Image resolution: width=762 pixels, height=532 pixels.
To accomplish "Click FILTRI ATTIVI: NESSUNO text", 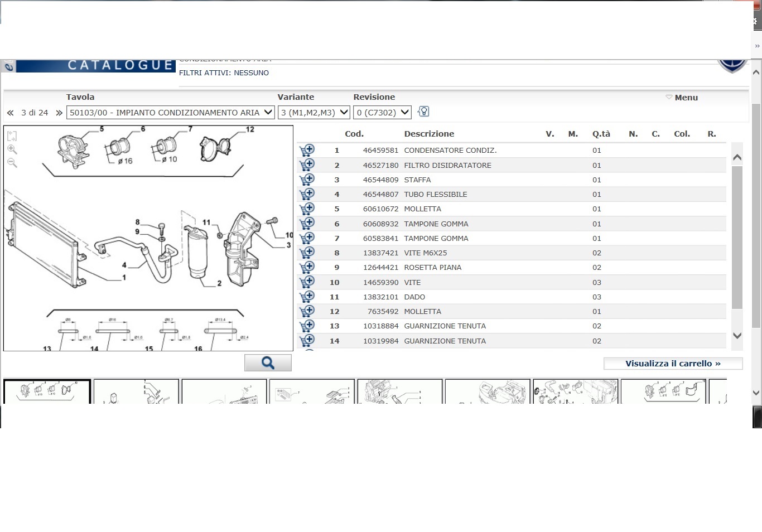I will tap(224, 73).
